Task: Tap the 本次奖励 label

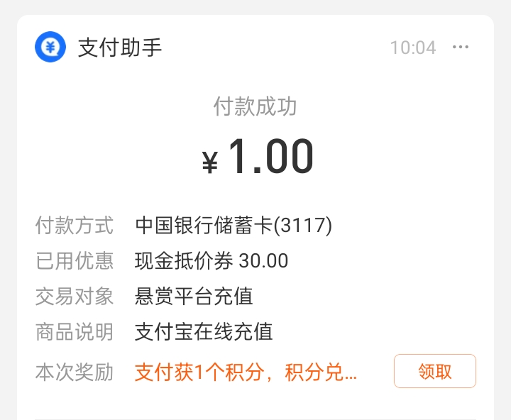Action: pos(75,372)
